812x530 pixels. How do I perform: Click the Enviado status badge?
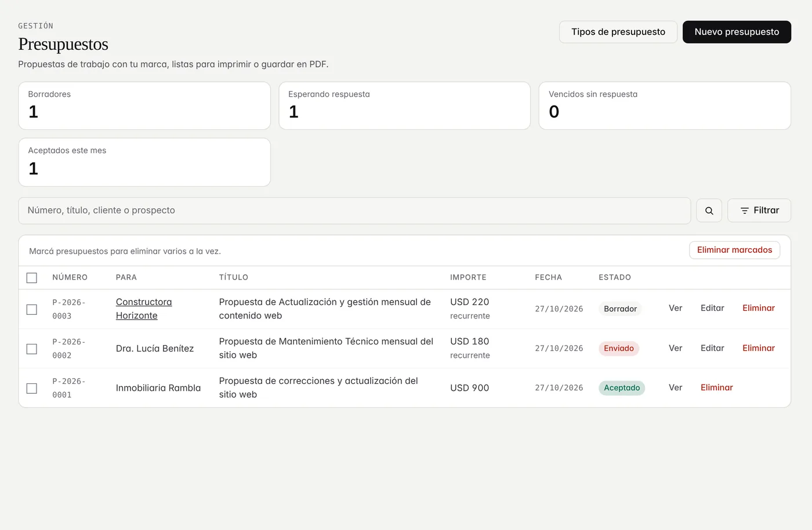point(619,349)
